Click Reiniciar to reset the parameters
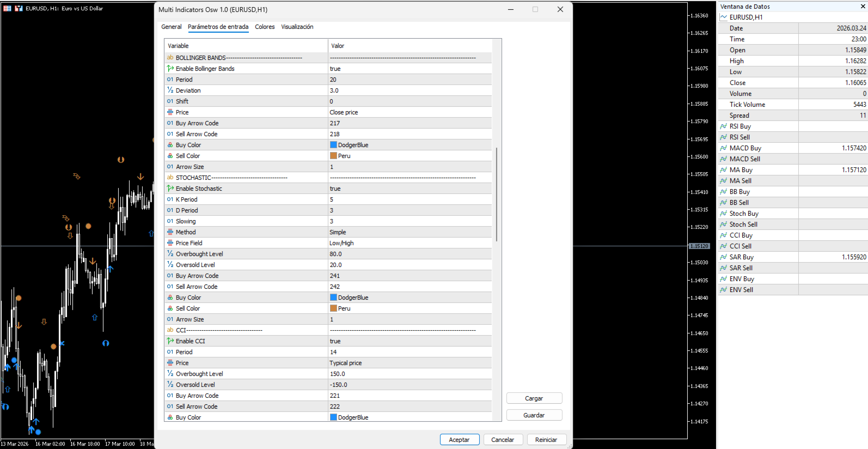Screen dimensions: 868x449 click(x=546, y=440)
